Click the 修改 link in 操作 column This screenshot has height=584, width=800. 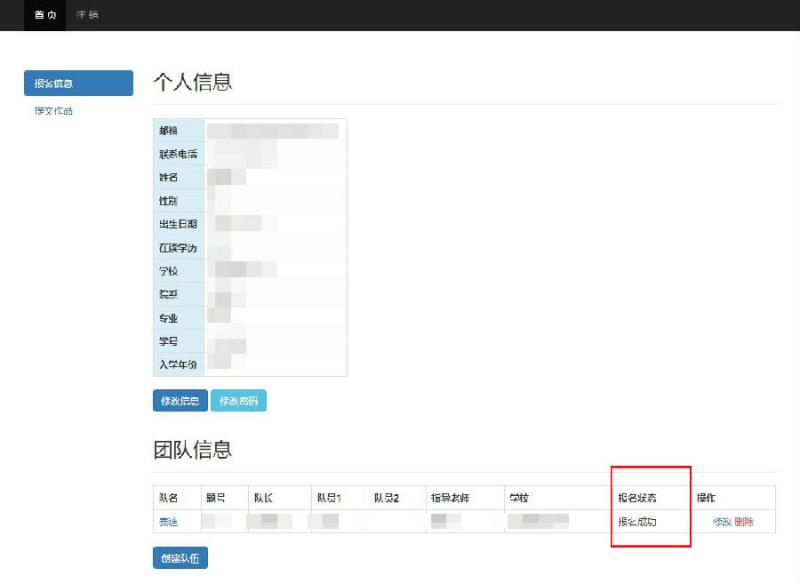click(722, 522)
